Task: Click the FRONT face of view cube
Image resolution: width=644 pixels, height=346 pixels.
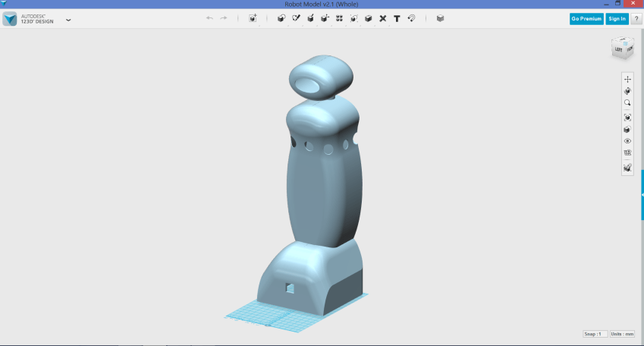Action: pos(630,49)
